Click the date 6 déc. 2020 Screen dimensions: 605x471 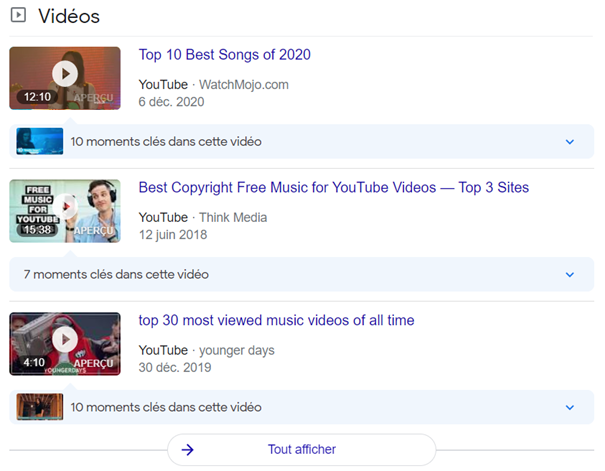click(171, 102)
